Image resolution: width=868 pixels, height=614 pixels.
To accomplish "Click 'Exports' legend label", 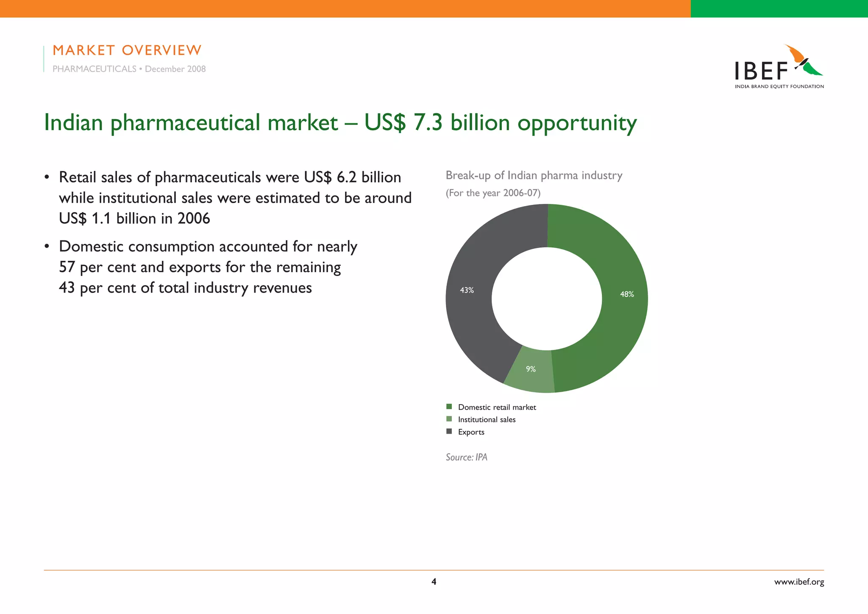I will pyautogui.click(x=471, y=432).
